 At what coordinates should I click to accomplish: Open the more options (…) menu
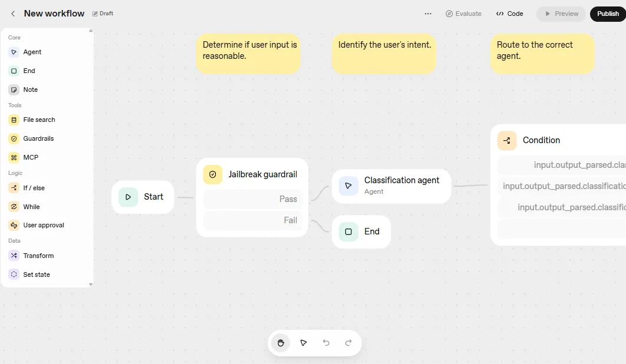(x=428, y=14)
